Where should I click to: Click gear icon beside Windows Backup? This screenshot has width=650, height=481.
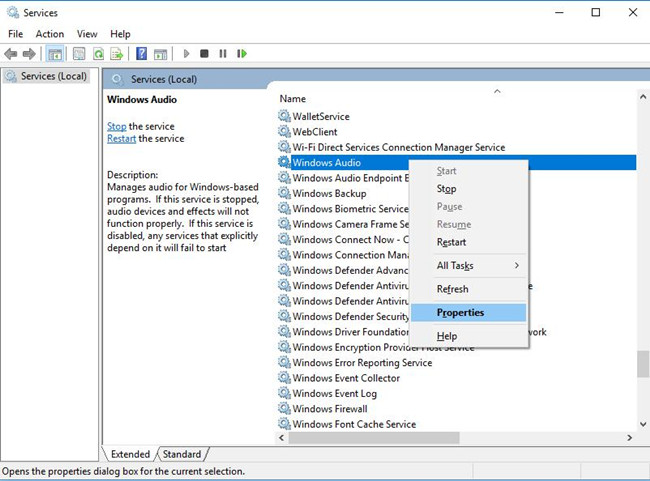[x=284, y=193]
